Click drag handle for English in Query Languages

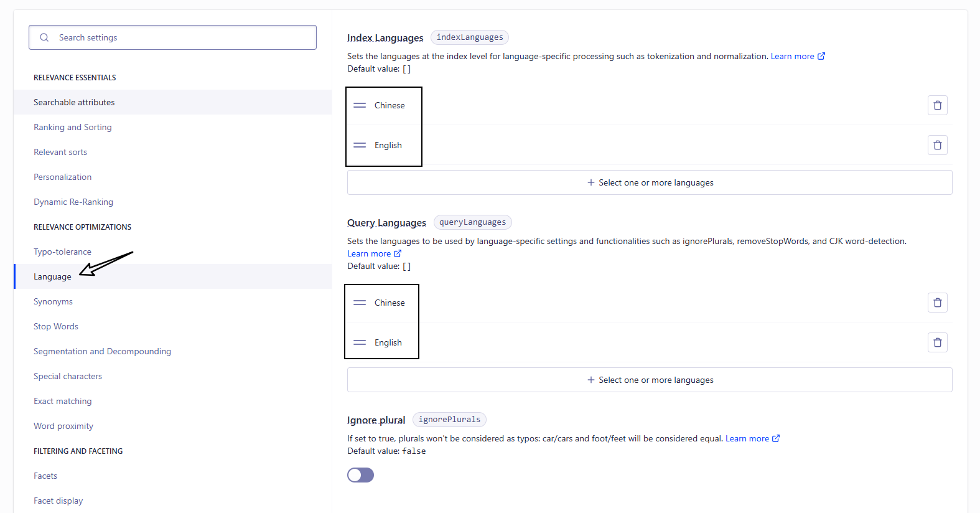click(360, 342)
